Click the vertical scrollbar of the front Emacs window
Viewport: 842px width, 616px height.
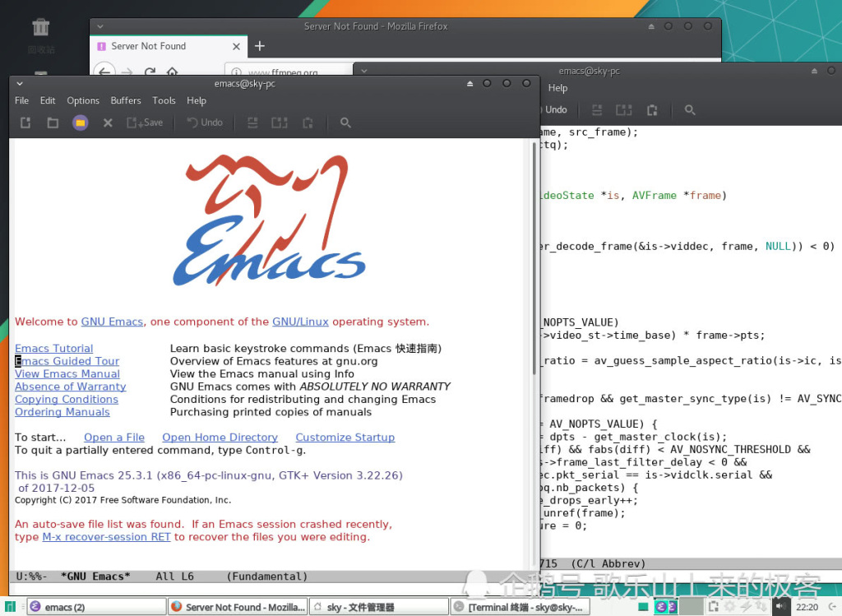pyautogui.click(x=534, y=257)
